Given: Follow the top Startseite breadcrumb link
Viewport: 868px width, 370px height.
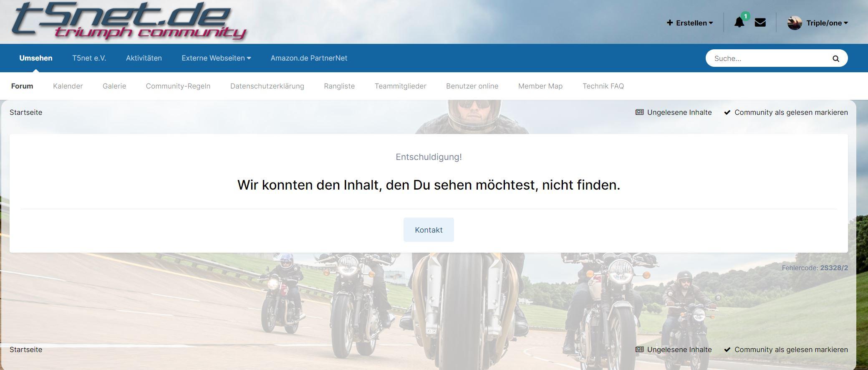Looking at the screenshot, I should pos(26,112).
